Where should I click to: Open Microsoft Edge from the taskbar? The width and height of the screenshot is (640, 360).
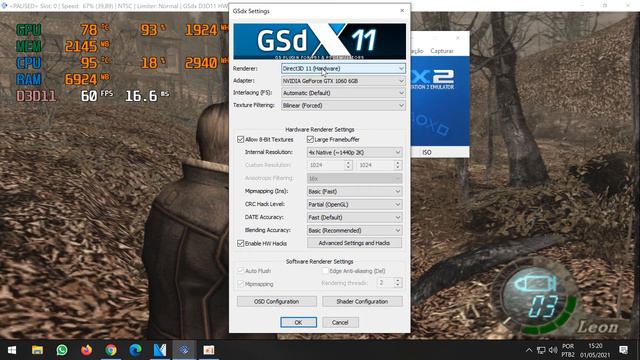click(x=135, y=350)
